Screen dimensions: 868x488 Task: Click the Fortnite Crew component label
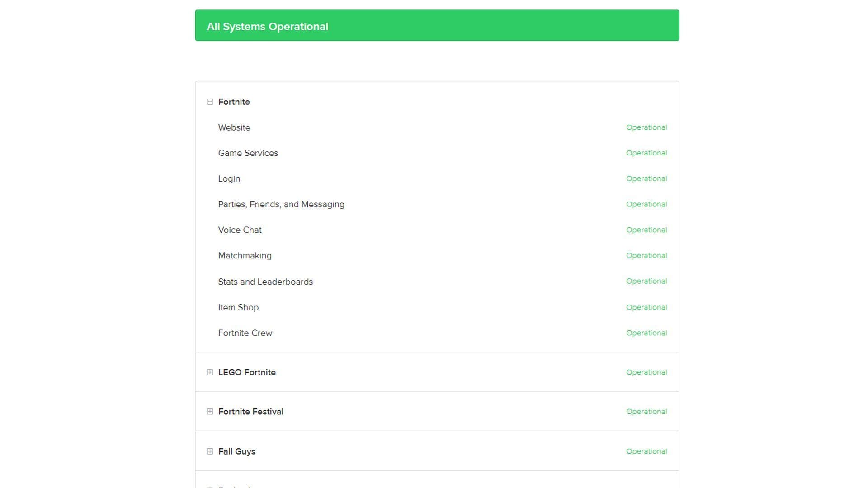tap(245, 333)
